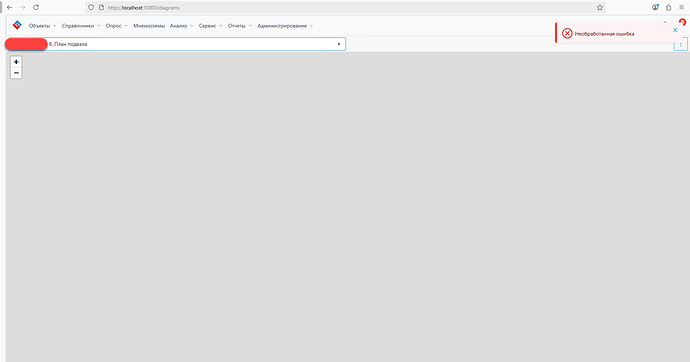
Task: Go to Мнемосхемы
Action: 149,26
